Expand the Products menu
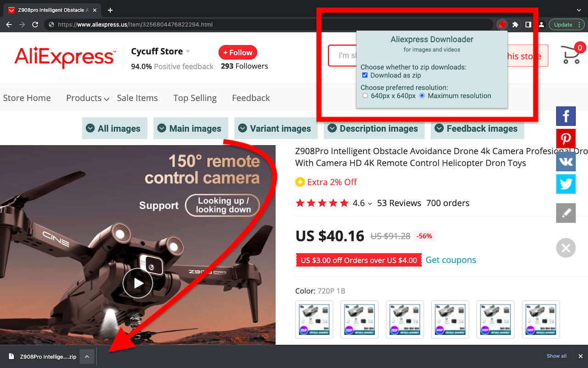Screen dimensions: 588x368 pos(88,98)
